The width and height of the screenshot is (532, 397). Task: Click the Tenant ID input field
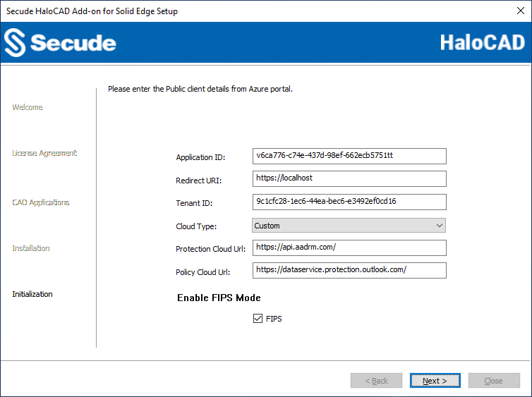pos(349,202)
